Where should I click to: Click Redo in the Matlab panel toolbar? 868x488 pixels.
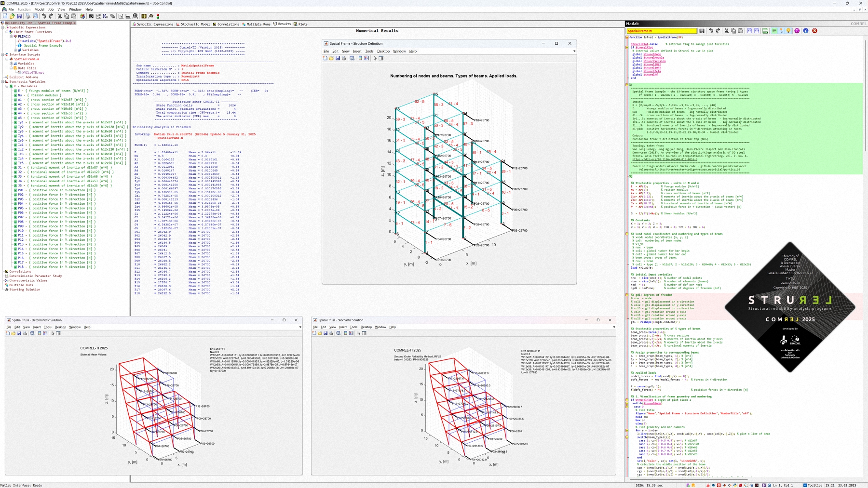(x=718, y=31)
